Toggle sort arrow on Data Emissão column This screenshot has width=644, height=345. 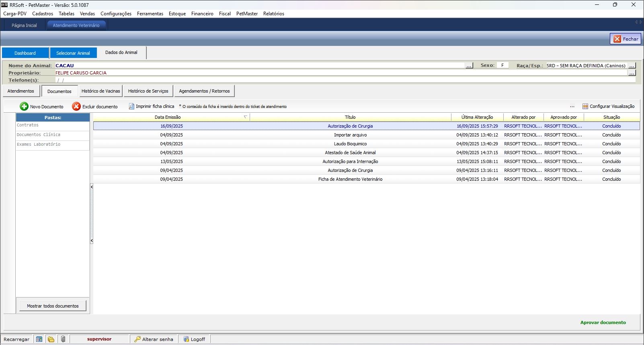click(x=245, y=117)
